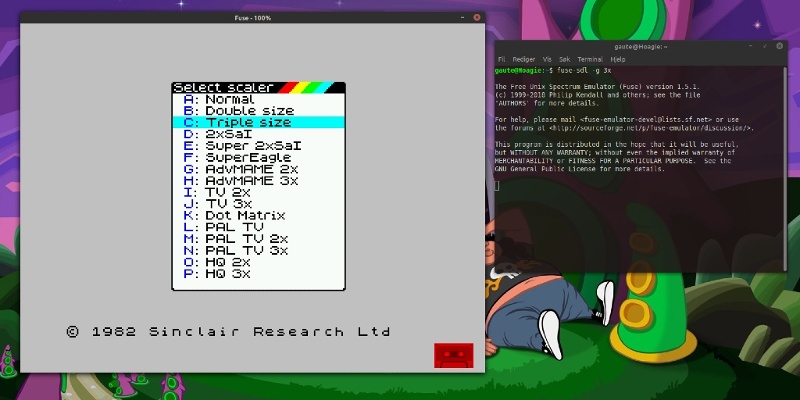Close the Fuse emulator window
The image size is (800, 400).
click(x=477, y=17)
